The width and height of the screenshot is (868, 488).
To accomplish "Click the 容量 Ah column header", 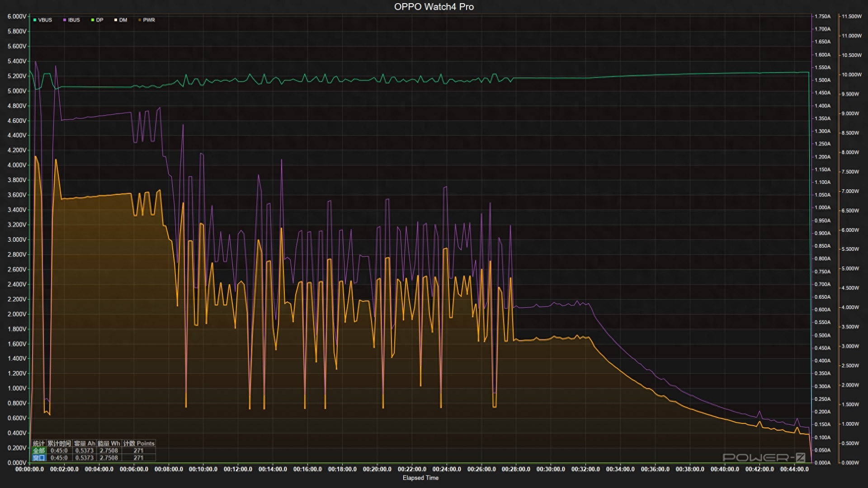I will [x=85, y=443].
